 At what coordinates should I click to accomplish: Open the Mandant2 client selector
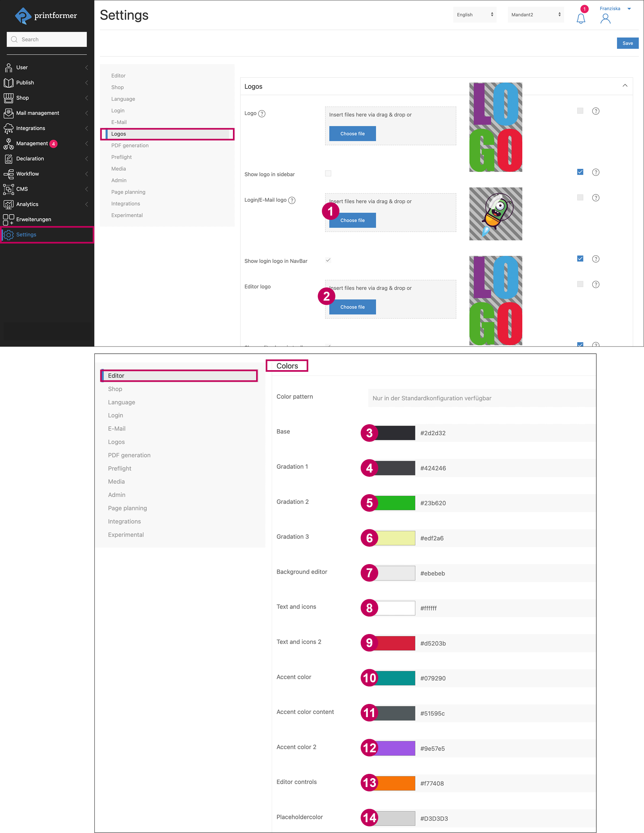[535, 14]
